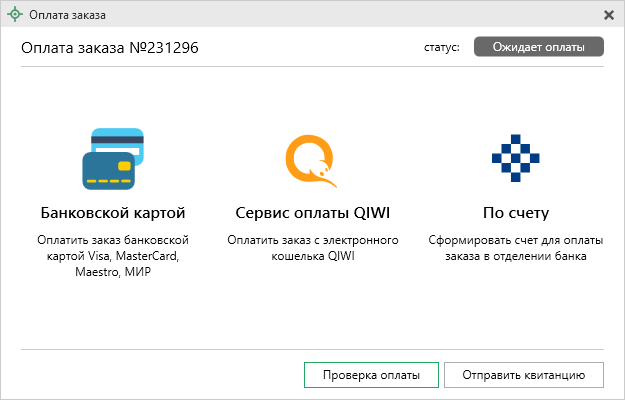Click the Оплата заказа title bar text
This screenshot has width=625, height=400.
[68, 16]
